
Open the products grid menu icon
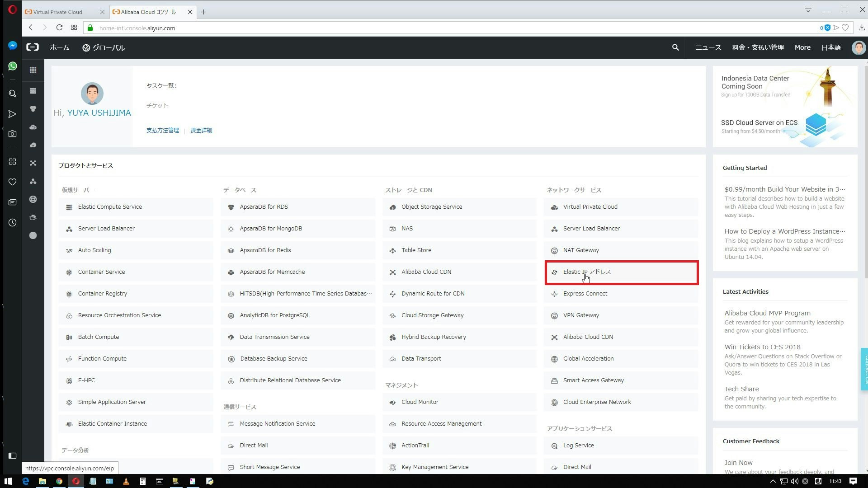[x=33, y=70]
